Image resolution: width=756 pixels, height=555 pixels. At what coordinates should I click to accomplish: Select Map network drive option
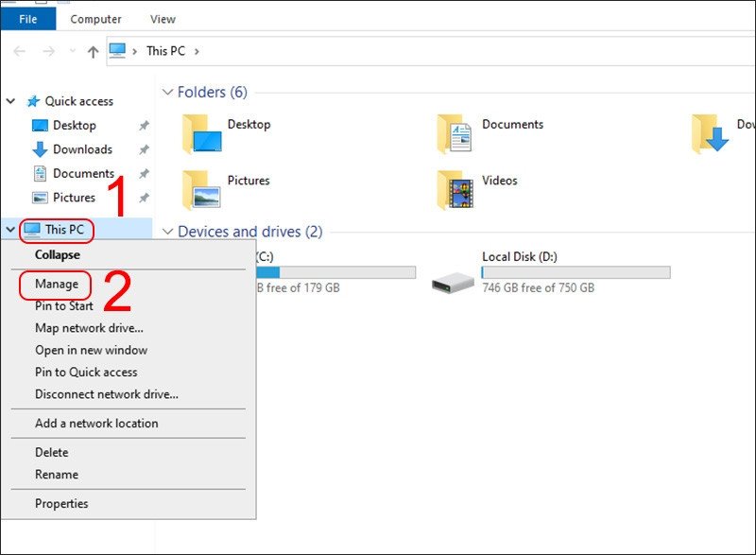click(88, 328)
